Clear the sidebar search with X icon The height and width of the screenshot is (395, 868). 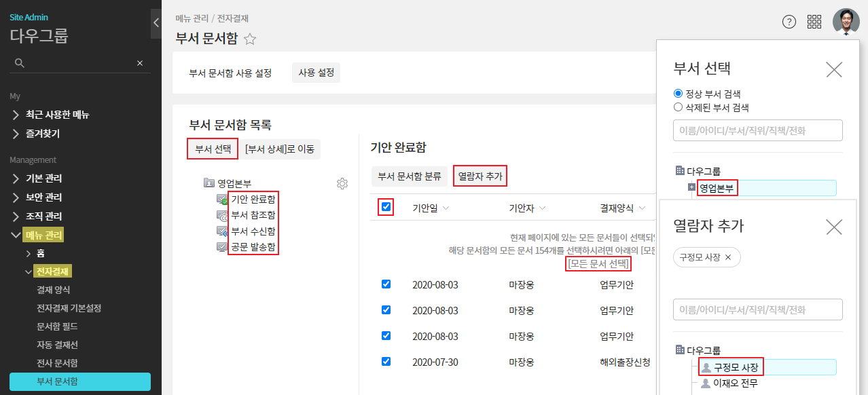click(x=140, y=63)
